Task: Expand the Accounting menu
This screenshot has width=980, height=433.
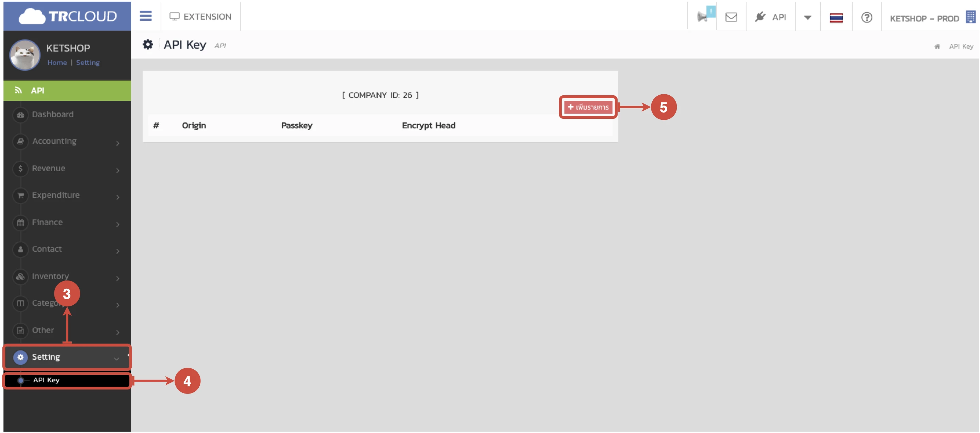Action: coord(54,141)
